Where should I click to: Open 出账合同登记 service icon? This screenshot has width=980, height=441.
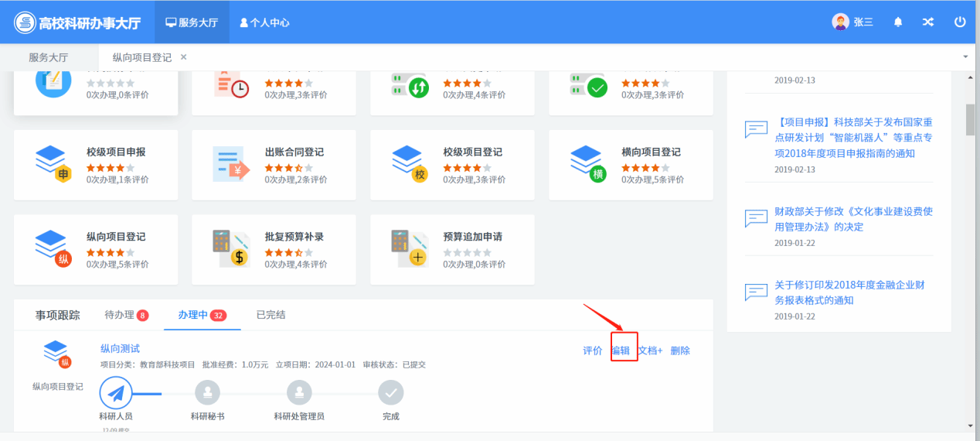click(232, 164)
